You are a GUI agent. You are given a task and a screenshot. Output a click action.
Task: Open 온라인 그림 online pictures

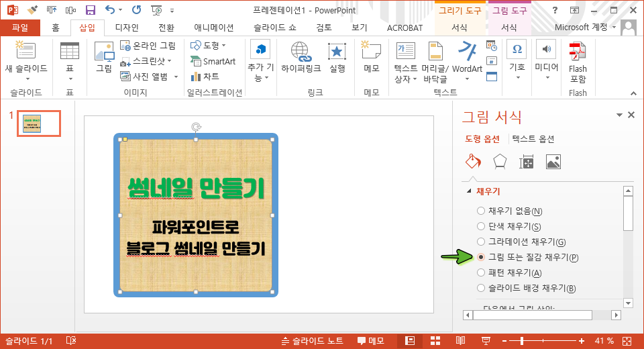(x=148, y=45)
